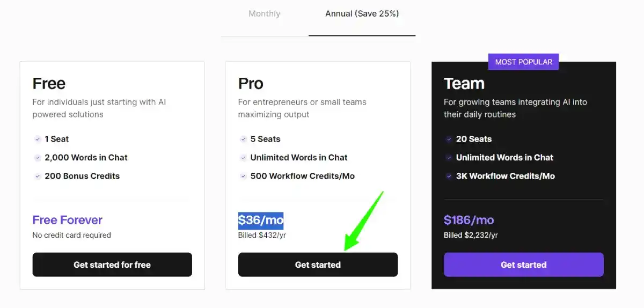Select the Annual (Save 25%) tab
The height and width of the screenshot is (308, 644).
tap(362, 14)
